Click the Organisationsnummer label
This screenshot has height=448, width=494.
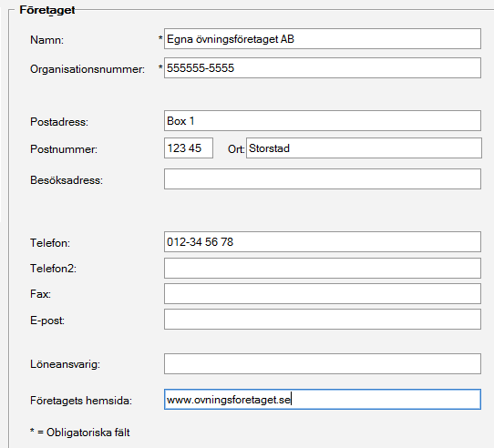[87, 69]
